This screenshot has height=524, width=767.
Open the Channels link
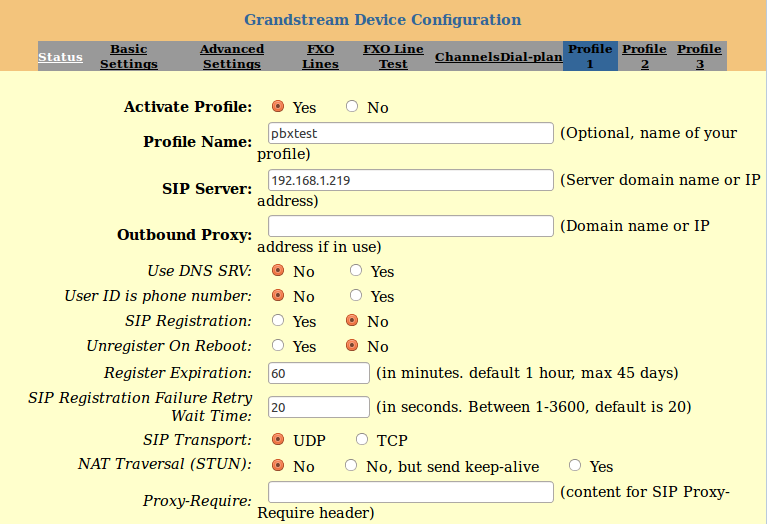(467, 57)
